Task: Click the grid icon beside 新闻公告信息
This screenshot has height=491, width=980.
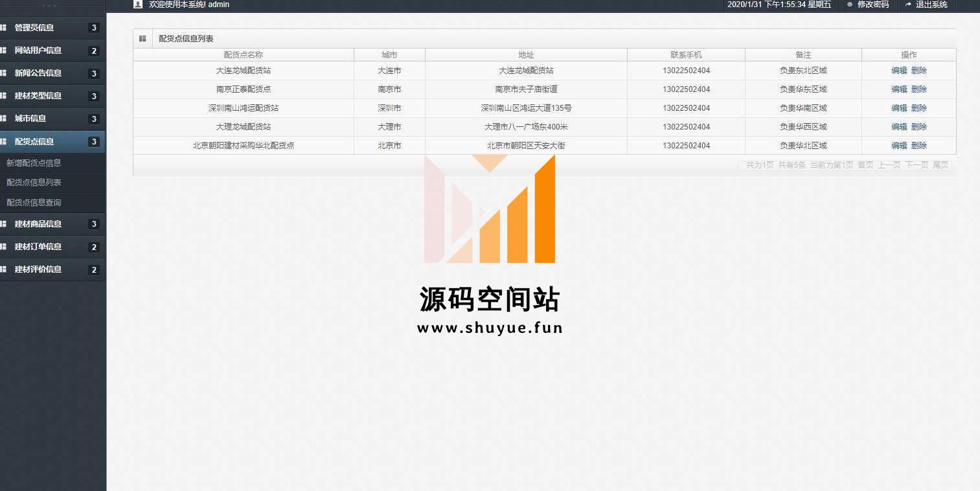Action: pos(3,73)
